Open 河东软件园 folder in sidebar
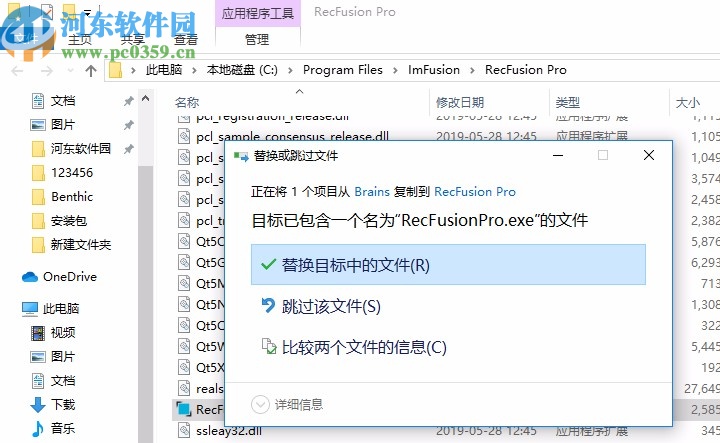Viewport: 720px width, 443px height. [81, 148]
